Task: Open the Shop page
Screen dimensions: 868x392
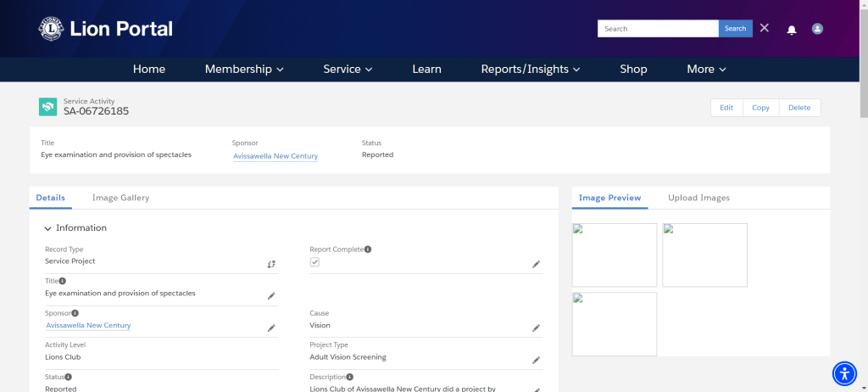Action: (633, 70)
